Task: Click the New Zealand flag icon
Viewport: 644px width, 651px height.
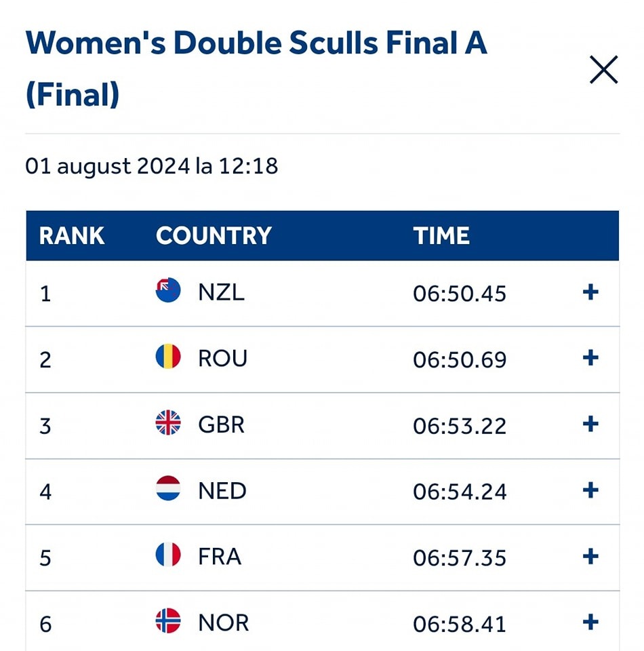Action: pyautogui.click(x=168, y=290)
